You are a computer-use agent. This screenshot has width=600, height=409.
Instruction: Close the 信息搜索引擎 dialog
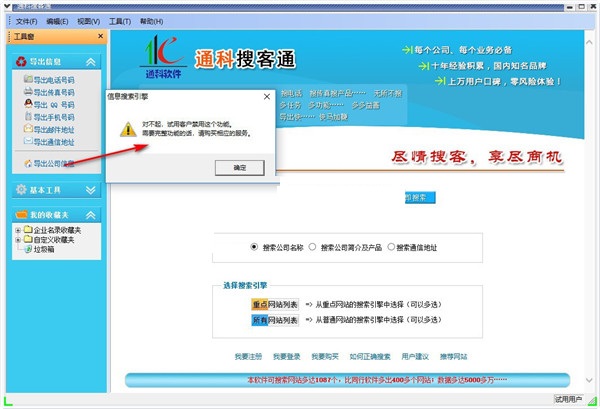click(267, 97)
